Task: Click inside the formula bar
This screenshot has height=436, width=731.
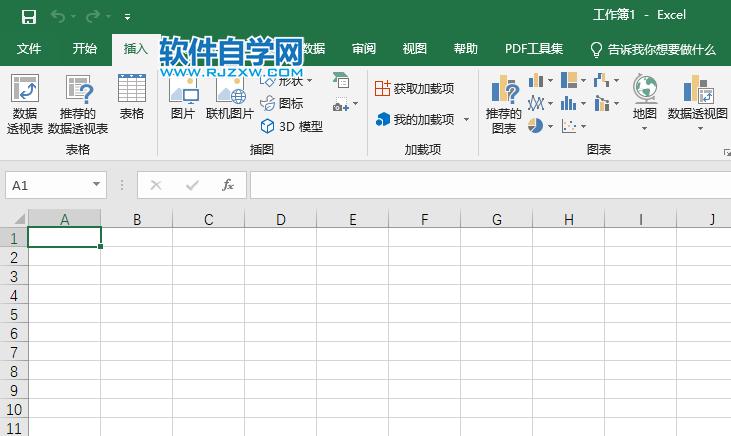Action: [x=490, y=185]
